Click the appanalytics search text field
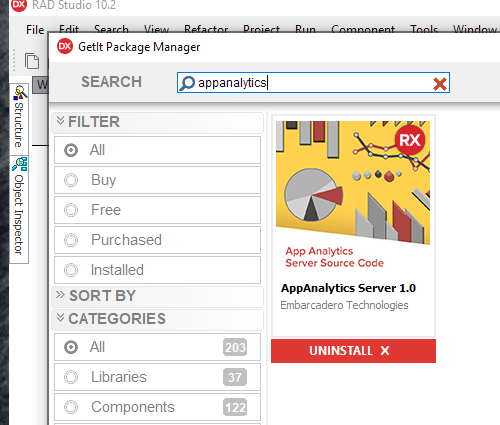The height and width of the screenshot is (425, 500). (x=313, y=83)
